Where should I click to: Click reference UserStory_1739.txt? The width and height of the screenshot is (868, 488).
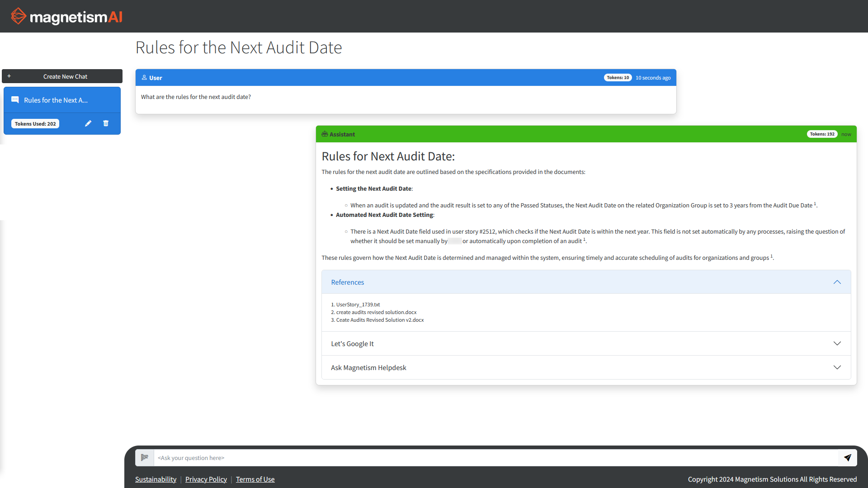coord(358,305)
